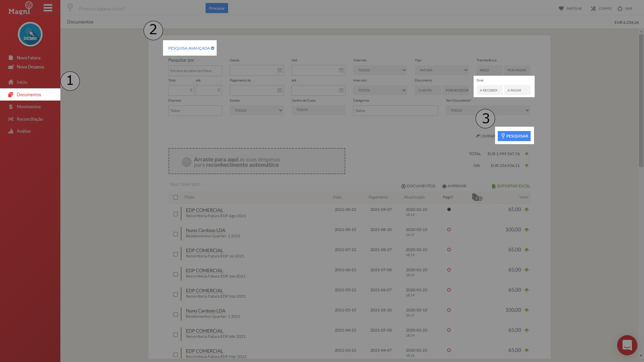
Task: Check the EDP Abr 2021 row checkbox
Action: click(x=175, y=335)
